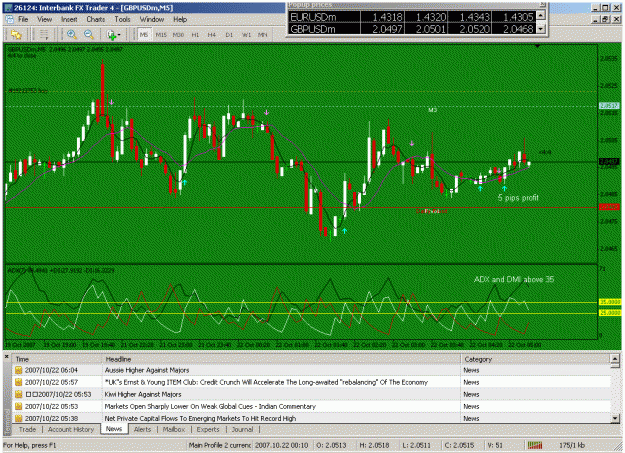The height and width of the screenshot is (453, 625).
Task: Open the Charts menu
Action: click(x=96, y=19)
